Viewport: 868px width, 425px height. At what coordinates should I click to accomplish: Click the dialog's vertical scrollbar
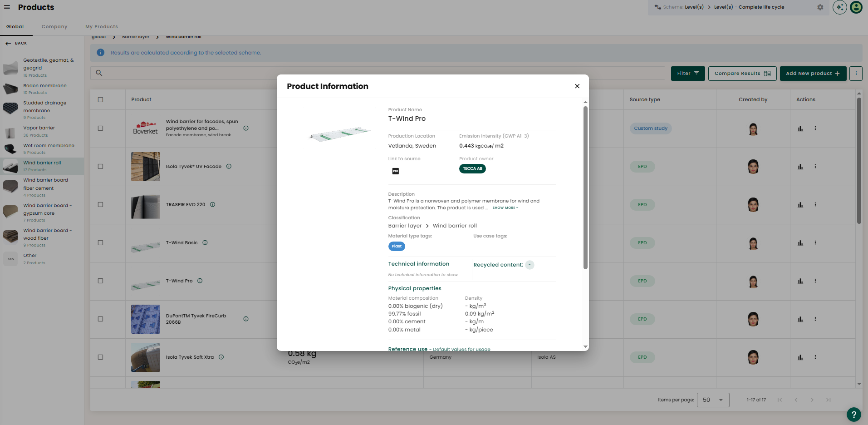click(585, 188)
